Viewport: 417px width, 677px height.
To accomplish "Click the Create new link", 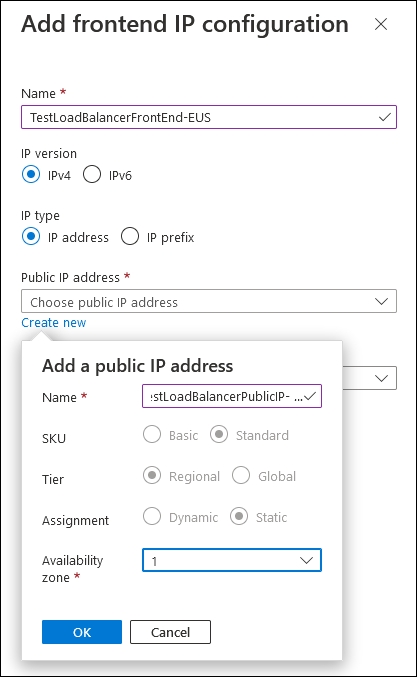I will 54,323.
